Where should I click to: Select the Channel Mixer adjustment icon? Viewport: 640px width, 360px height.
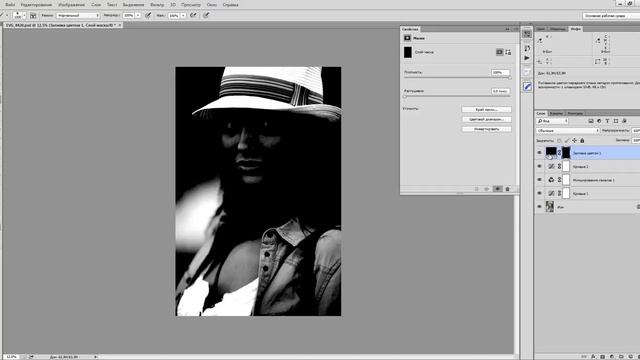551,180
